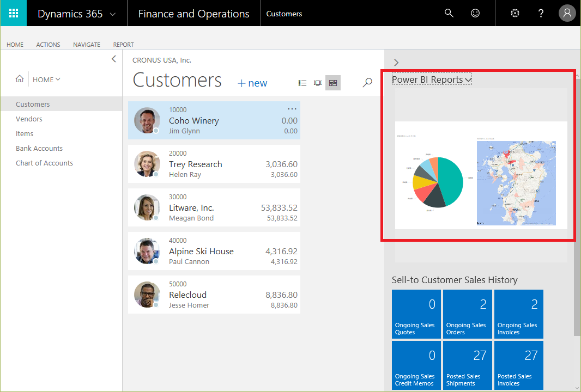The width and height of the screenshot is (581, 392).
Task: Open the Relecloud customer name
Action: click(188, 295)
